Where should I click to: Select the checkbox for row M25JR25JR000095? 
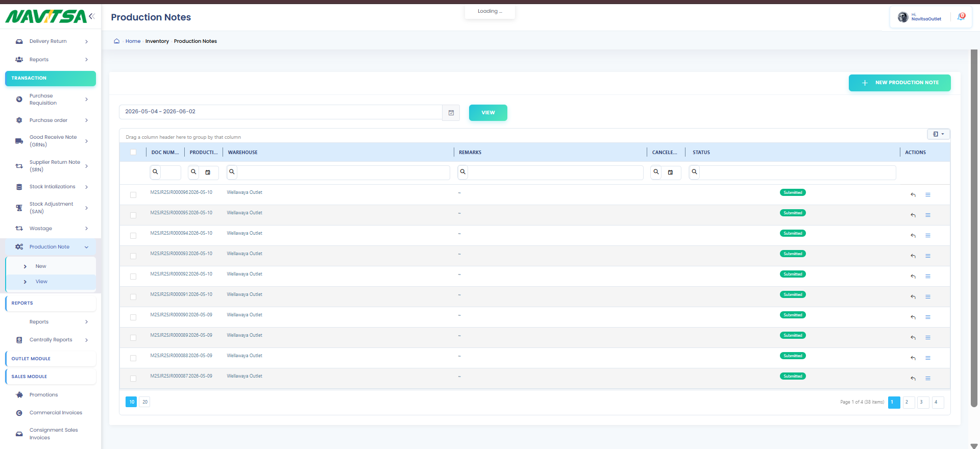pos(133,215)
